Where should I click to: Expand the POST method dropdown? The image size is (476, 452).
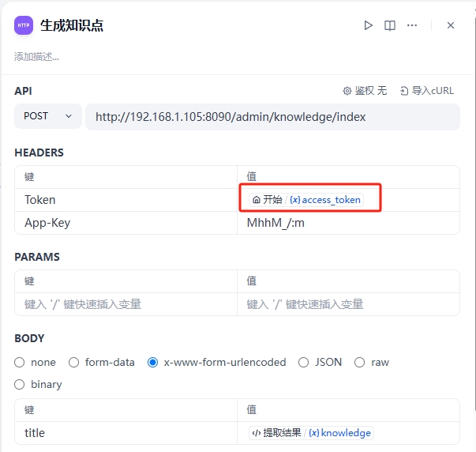tap(47, 116)
